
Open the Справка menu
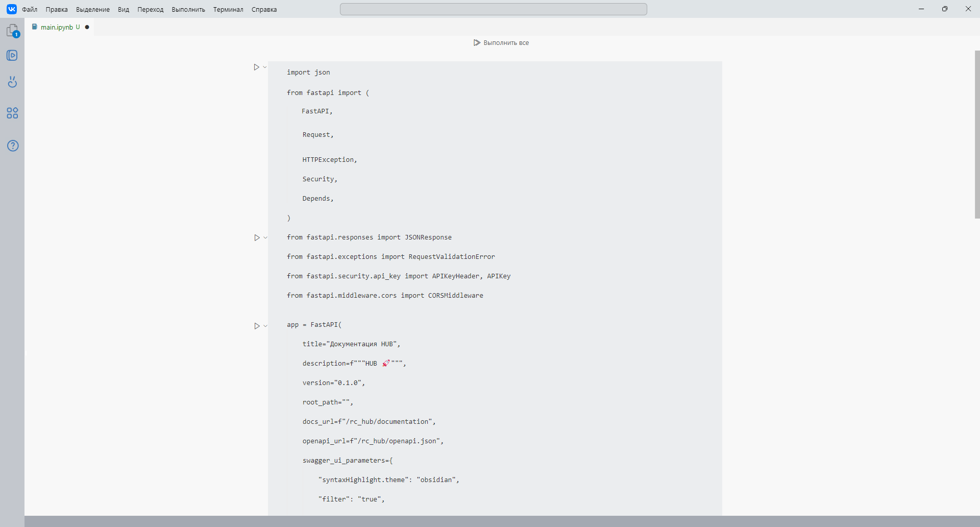pyautogui.click(x=264, y=9)
